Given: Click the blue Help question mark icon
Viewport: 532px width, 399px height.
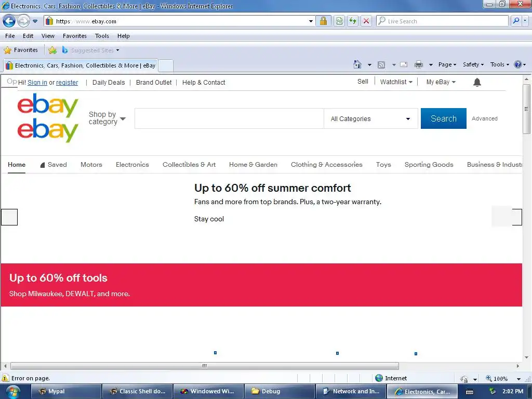Looking at the screenshot, I should tap(518, 64).
